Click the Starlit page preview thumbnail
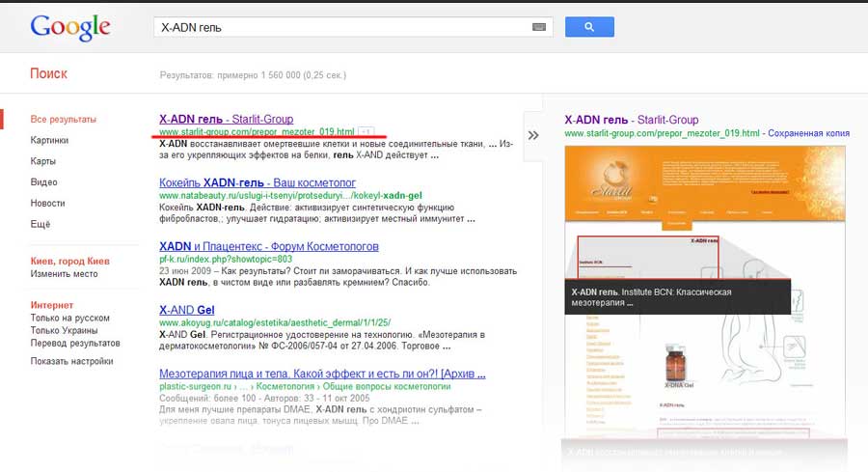Viewport: 868px width, 472px height. click(x=705, y=291)
